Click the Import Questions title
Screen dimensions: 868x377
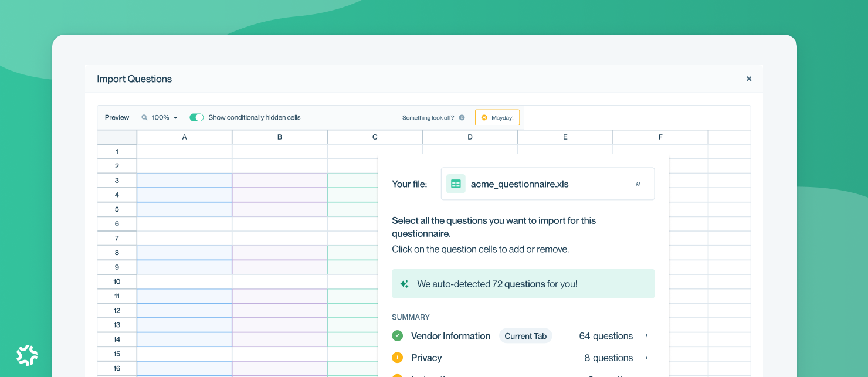click(x=134, y=79)
